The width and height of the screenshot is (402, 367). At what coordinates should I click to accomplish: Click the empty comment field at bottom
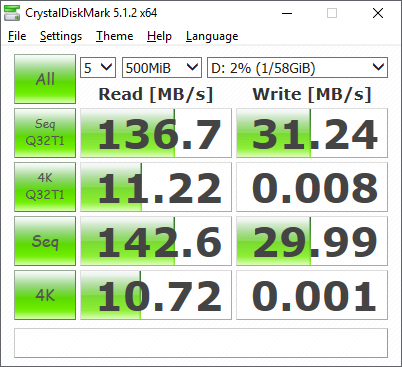(201, 343)
